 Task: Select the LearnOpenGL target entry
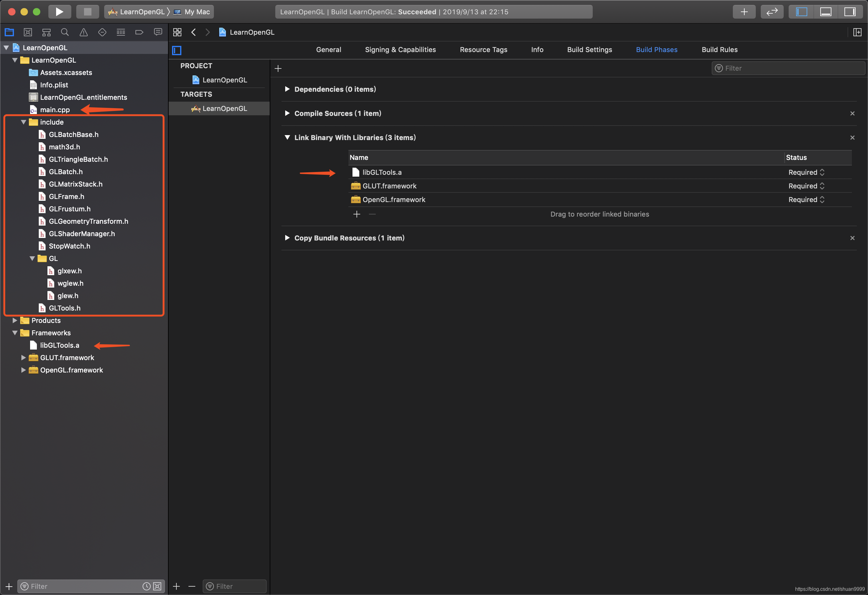(219, 109)
